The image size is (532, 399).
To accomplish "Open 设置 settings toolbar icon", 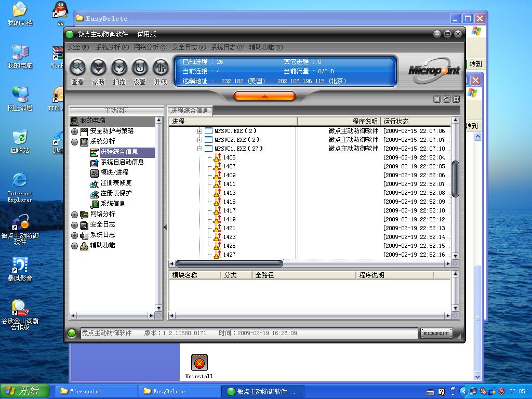I will tap(140, 68).
